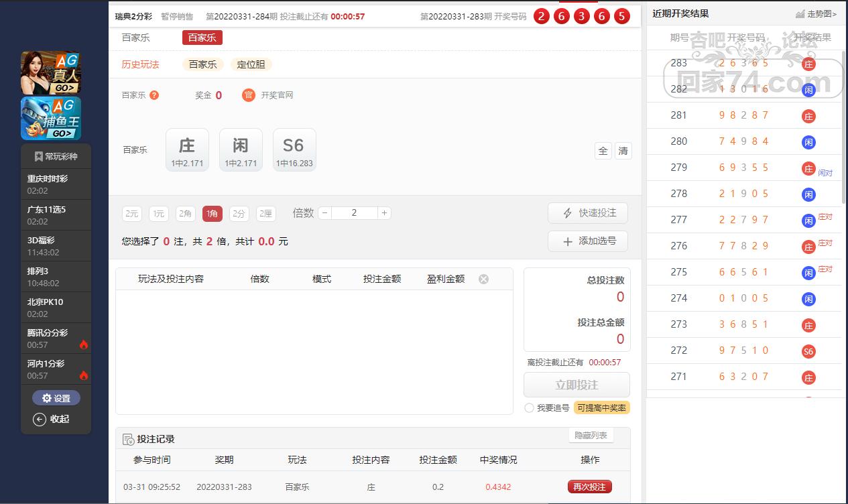Select the 2元 unit
848x504 pixels.
click(x=132, y=214)
